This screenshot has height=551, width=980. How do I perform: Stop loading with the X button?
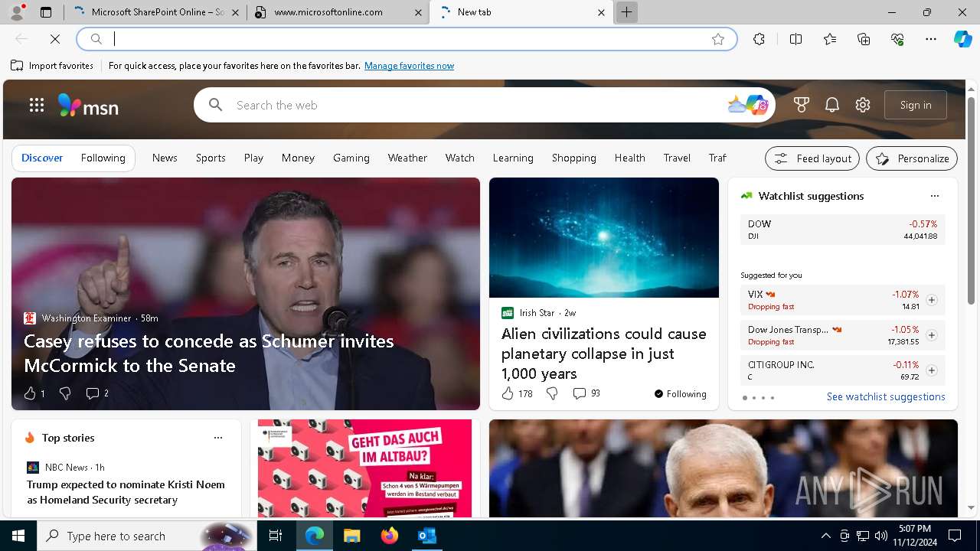click(x=55, y=39)
